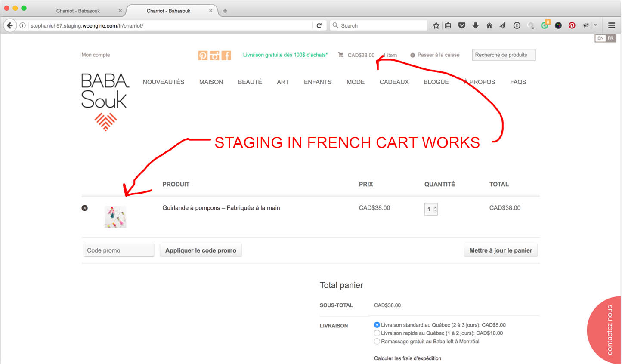
Task: Open the ART menu
Action: (283, 82)
